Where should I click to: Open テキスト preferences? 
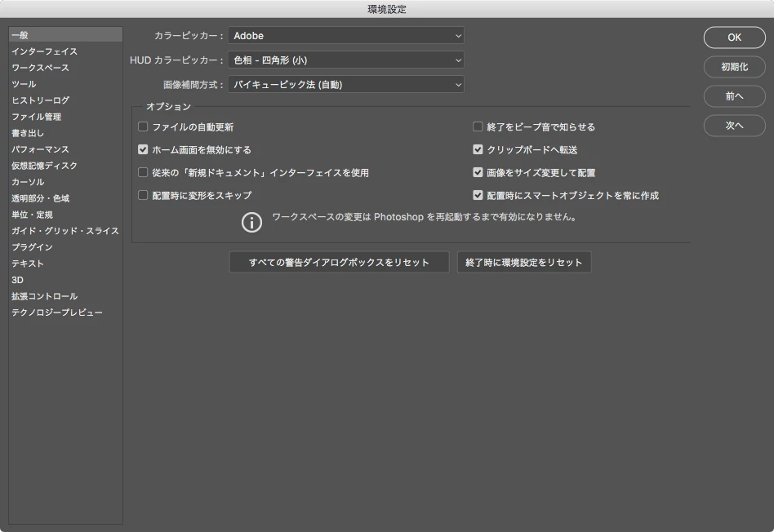(65, 263)
